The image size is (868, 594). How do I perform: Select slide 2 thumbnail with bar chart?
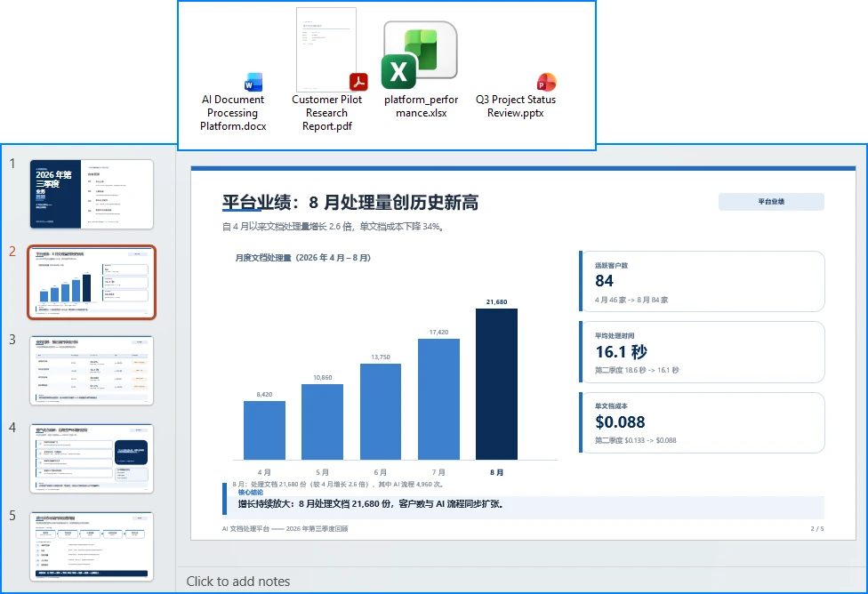coord(92,283)
